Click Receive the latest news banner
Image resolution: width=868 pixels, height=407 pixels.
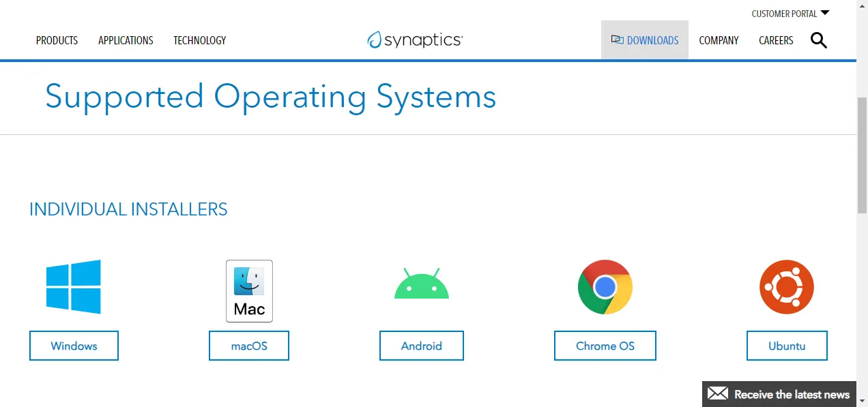pos(779,394)
